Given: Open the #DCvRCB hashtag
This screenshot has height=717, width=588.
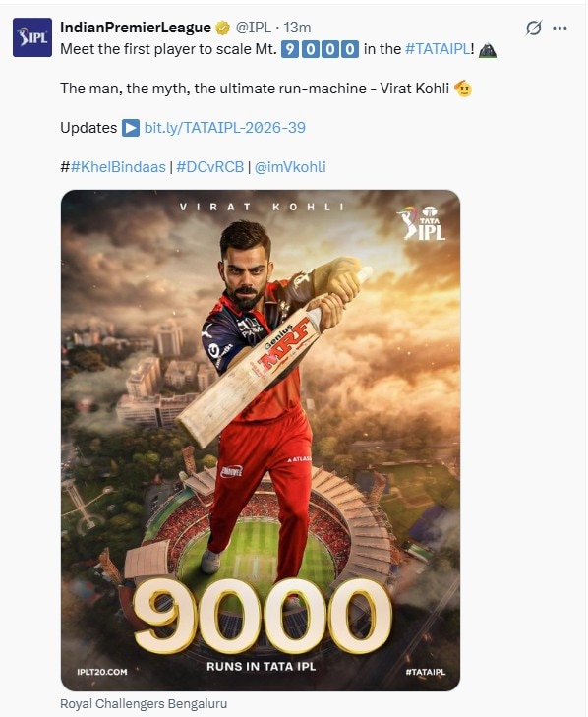Looking at the screenshot, I should [209, 167].
